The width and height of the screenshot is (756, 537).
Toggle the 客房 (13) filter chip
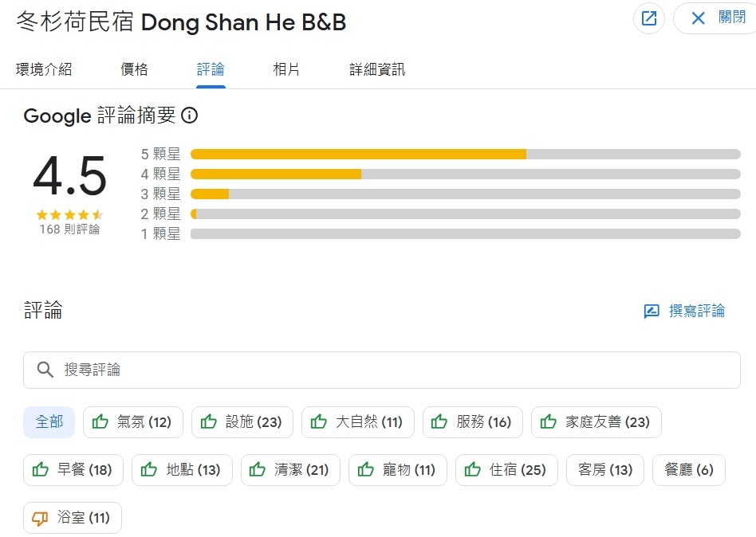tap(604, 470)
